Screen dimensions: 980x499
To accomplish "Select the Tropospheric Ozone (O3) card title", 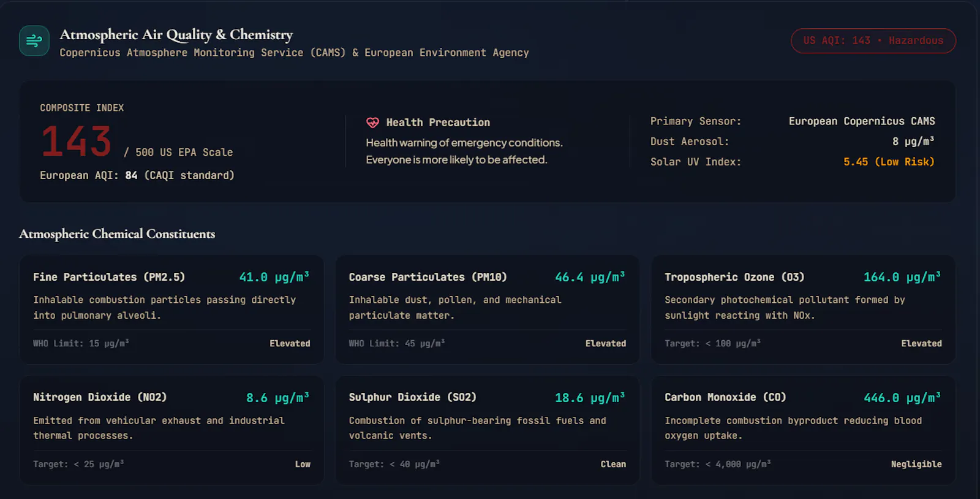I will [x=734, y=277].
